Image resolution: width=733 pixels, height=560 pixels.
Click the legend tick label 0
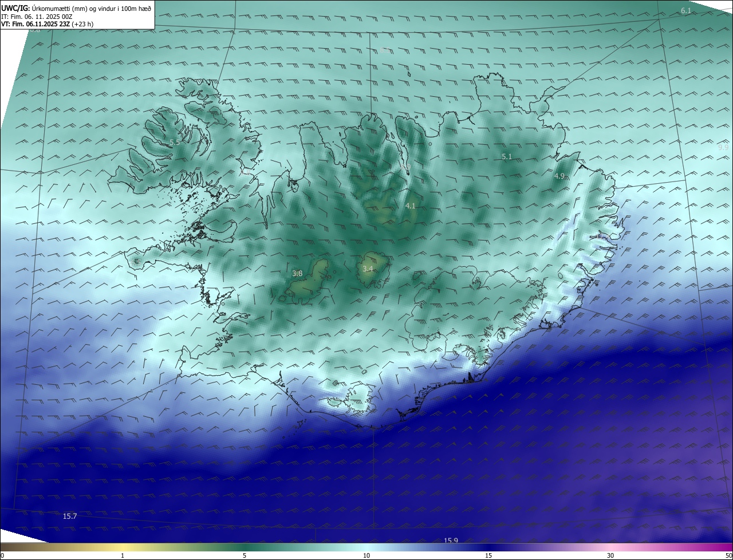(2, 555)
